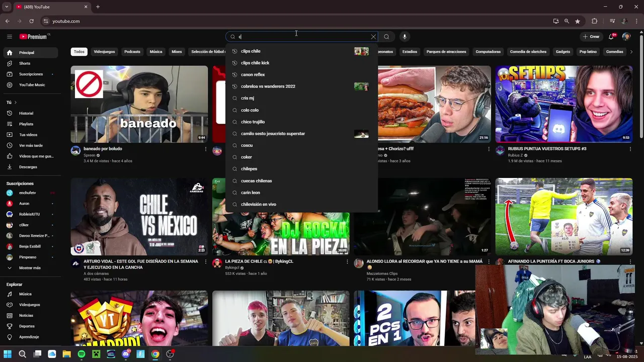Bookmark page with star icon
The image size is (644, 362).
coord(578,21)
